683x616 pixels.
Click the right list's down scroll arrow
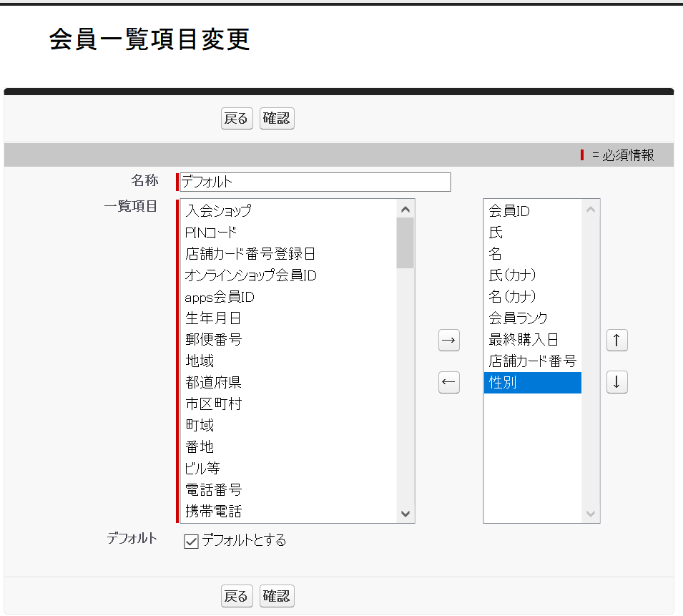tap(590, 513)
